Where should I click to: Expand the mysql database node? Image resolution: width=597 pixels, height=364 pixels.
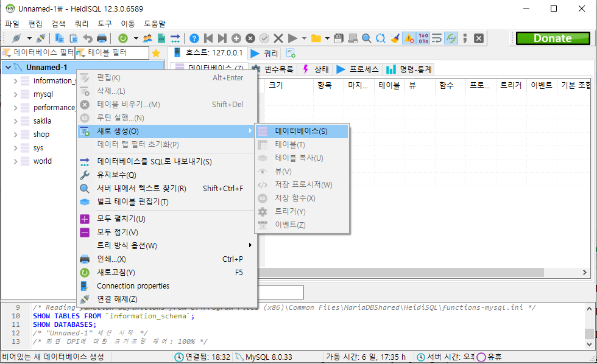(15, 94)
